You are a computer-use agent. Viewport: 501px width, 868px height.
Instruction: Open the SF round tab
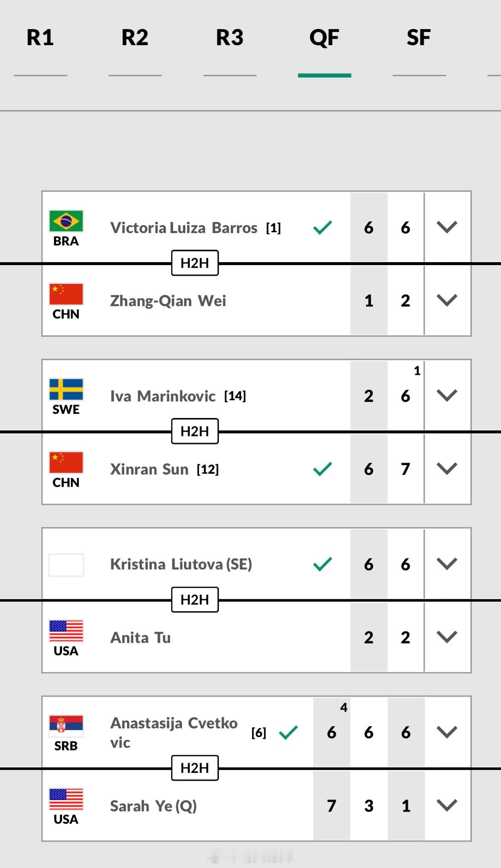419,38
